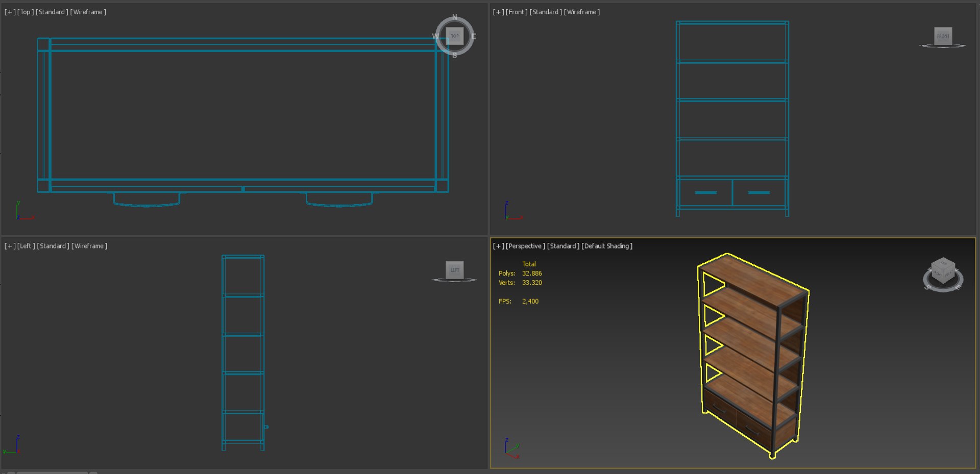Viewport: 980px width, 474px height.
Task: Open [Wireframe] shading menu in Top viewport
Action: coord(88,12)
